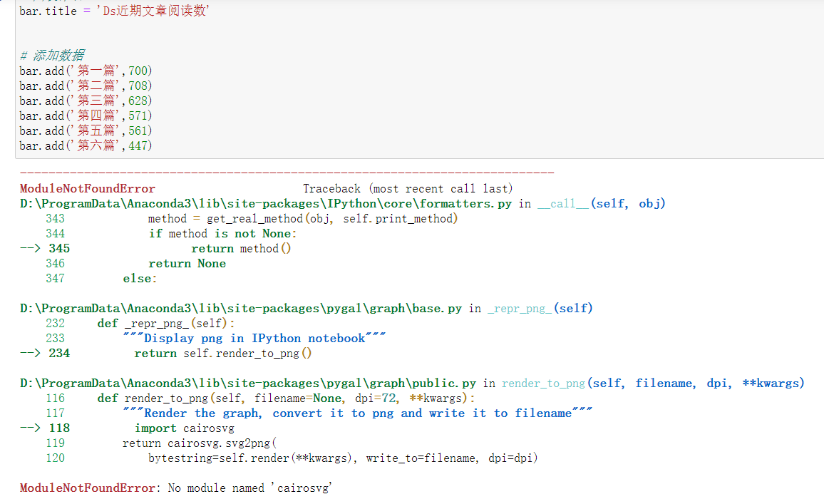Click line number 343 in the traceback
Image resolution: width=824 pixels, height=504 pixels.
(x=56, y=218)
